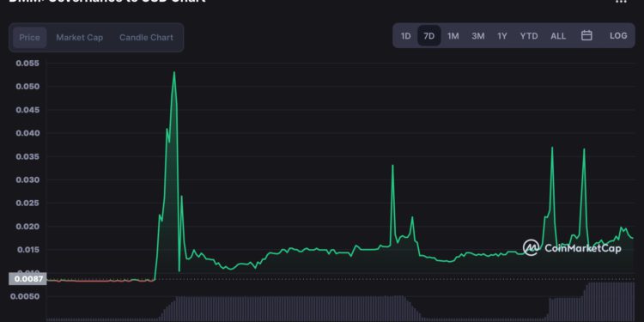
Task: Click the 0.0087 price label
Action: pos(27,279)
